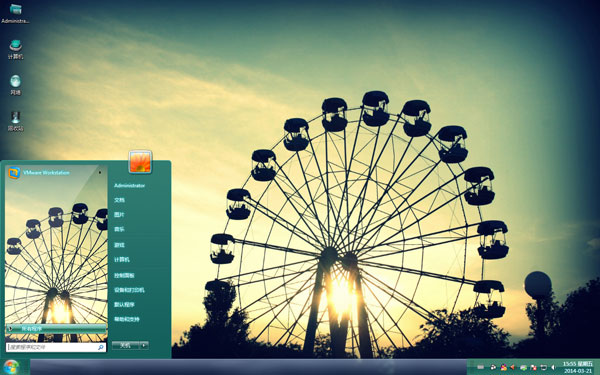This screenshot has width=600, height=375.
Task: Select the 网络 network desktop icon
Action: click(x=15, y=85)
